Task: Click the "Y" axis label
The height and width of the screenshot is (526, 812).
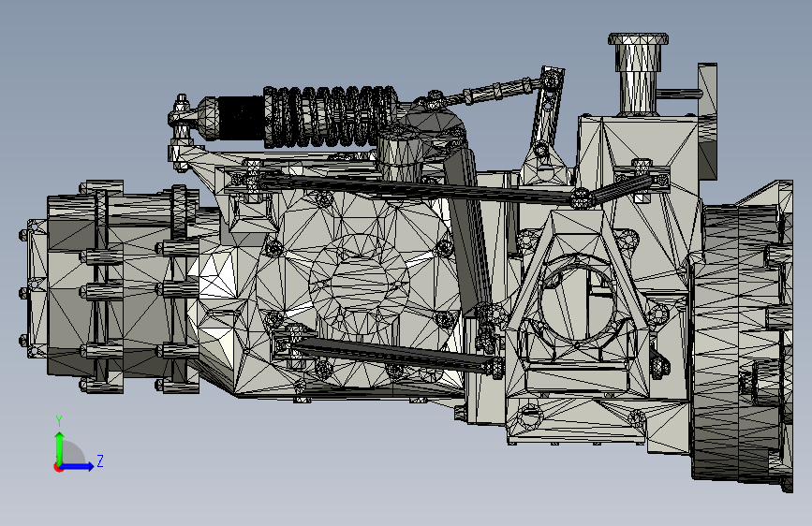Action: pos(59,421)
